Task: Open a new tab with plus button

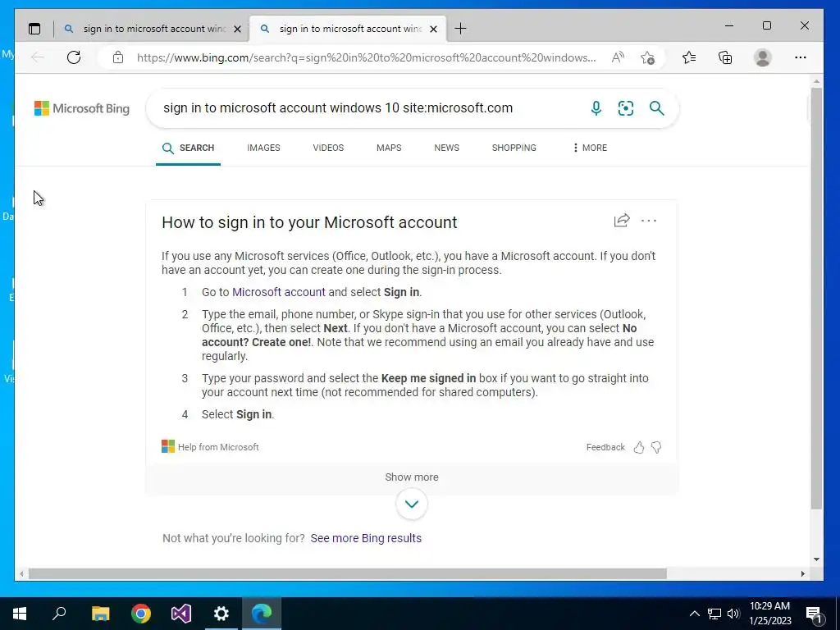Action: point(460,29)
